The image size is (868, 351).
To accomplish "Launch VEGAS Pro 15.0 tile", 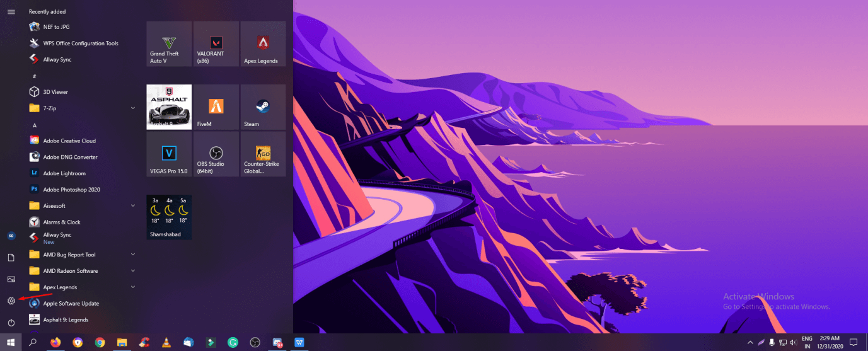I will [x=169, y=154].
